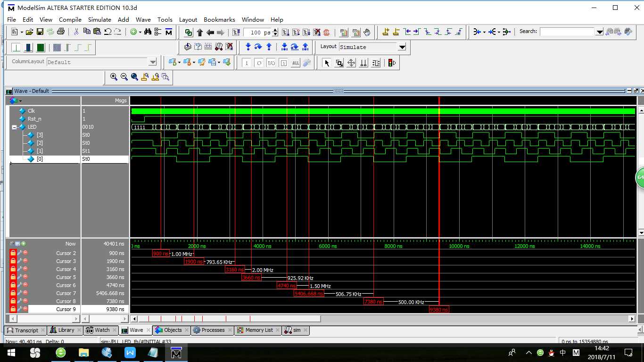Increase the run length stepper
Viewport: 644px width, 362px height.
[275, 30]
